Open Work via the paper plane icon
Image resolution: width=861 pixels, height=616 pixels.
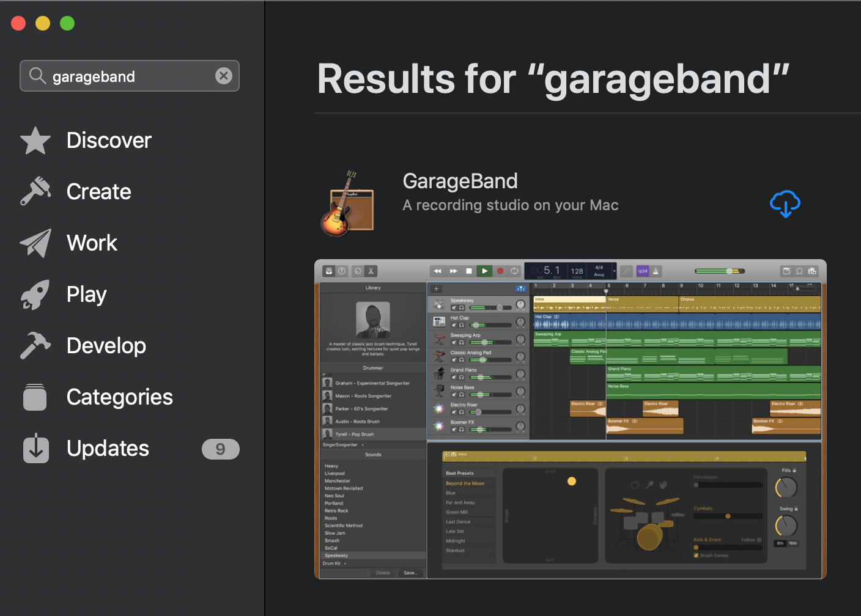(35, 243)
